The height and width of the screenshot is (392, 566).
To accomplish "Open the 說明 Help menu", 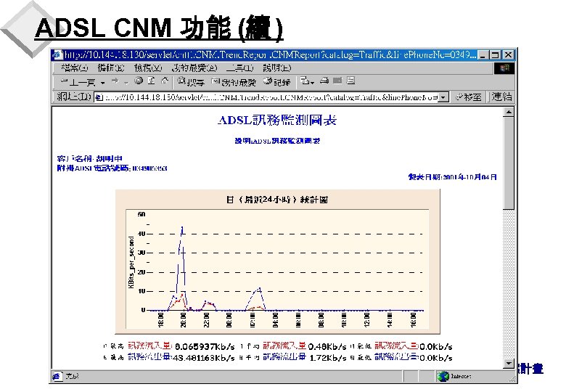I will (277, 68).
